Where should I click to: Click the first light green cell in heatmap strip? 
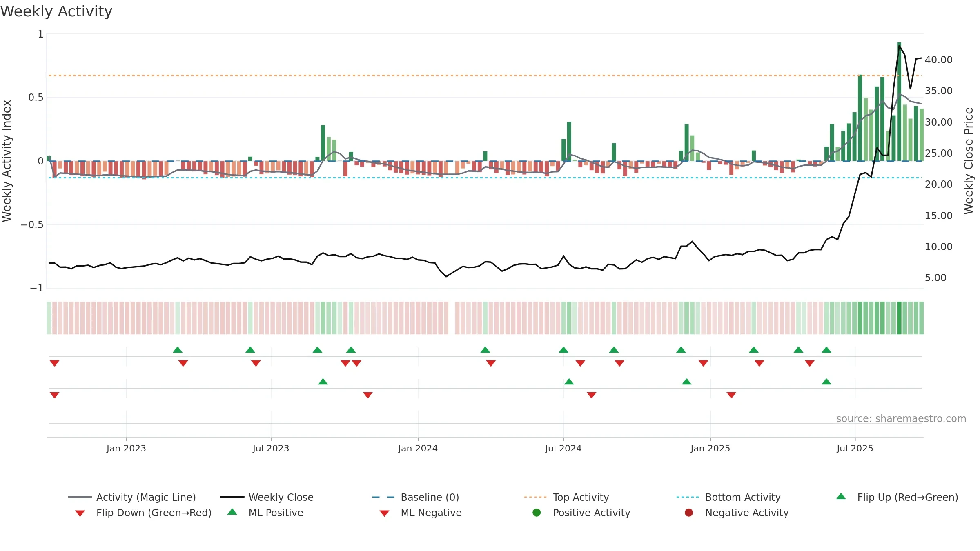(49, 318)
